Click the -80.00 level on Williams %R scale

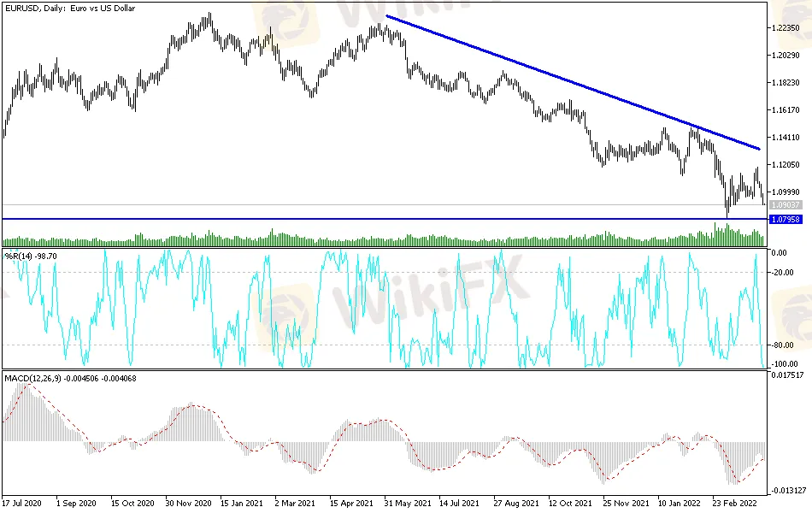tap(782, 345)
